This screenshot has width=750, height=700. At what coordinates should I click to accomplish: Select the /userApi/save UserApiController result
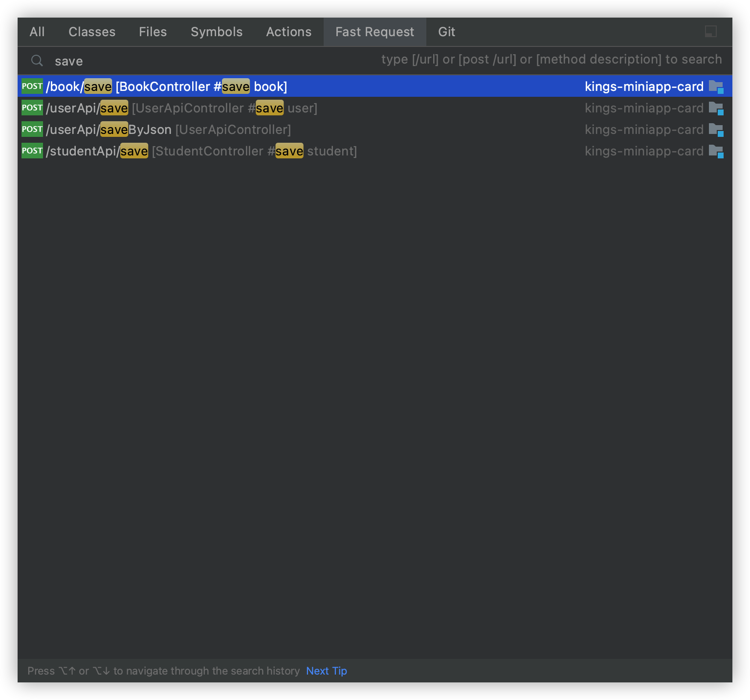click(181, 108)
